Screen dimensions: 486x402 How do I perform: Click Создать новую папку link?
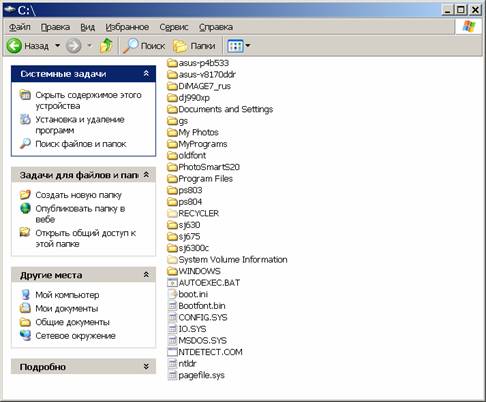(x=78, y=195)
